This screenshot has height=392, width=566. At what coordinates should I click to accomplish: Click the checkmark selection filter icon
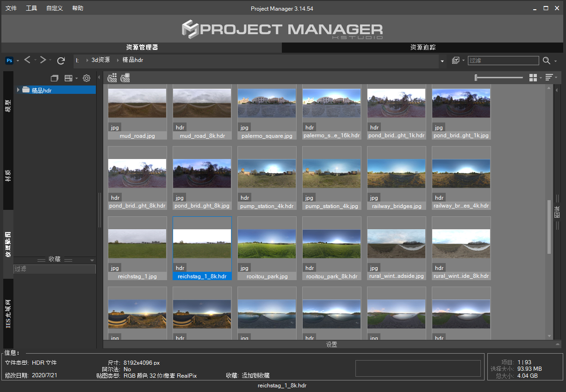click(455, 61)
